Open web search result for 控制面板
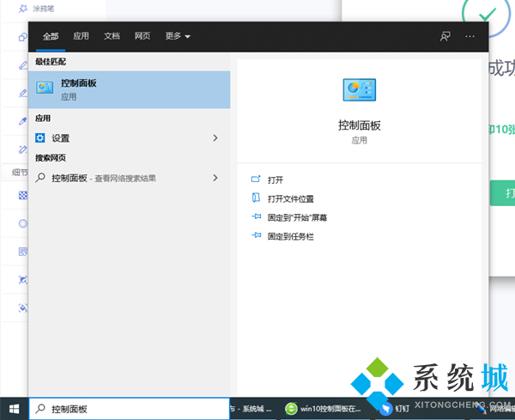The height and width of the screenshot is (420, 515). pyautogui.click(x=129, y=178)
